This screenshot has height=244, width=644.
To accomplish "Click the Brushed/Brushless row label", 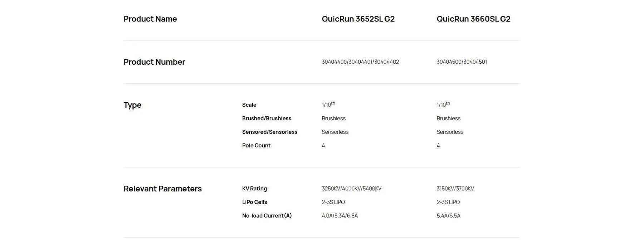I will (x=267, y=118).
